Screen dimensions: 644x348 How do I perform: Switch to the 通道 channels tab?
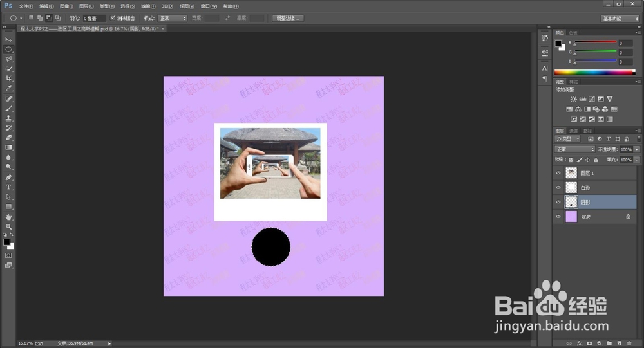click(x=574, y=131)
